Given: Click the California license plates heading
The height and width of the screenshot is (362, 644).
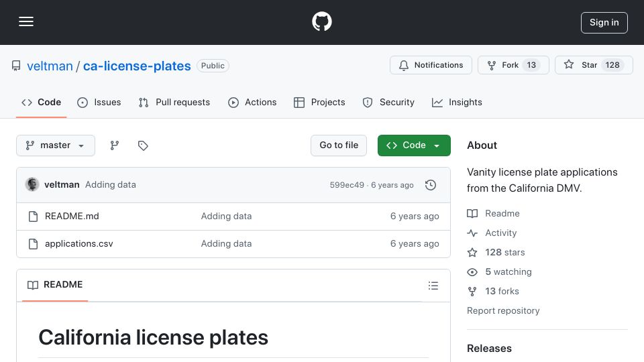Looking at the screenshot, I should tap(153, 338).
